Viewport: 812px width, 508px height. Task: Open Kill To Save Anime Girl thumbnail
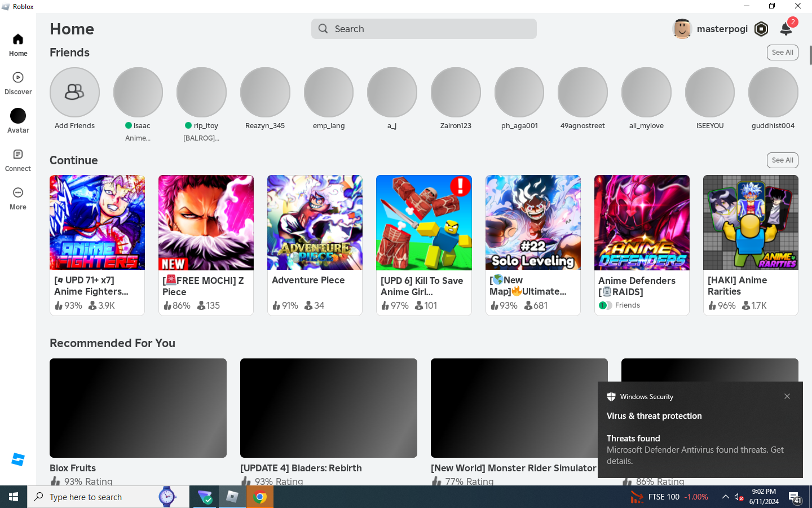point(424,222)
